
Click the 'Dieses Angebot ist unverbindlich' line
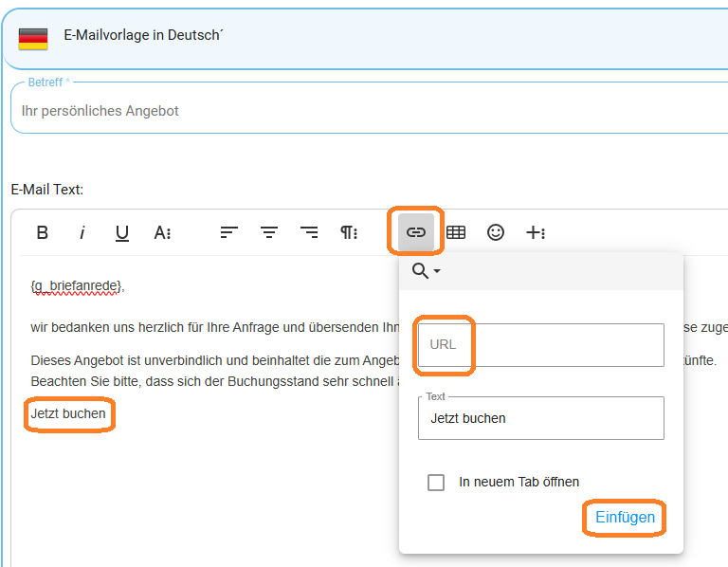[x=215, y=360]
